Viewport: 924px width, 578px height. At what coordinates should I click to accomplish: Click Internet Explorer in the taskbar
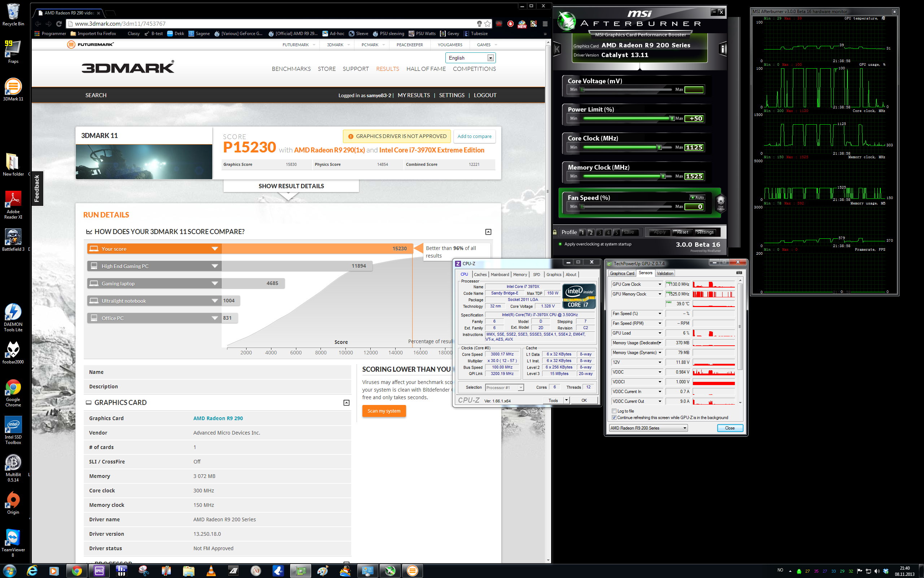tap(32, 571)
